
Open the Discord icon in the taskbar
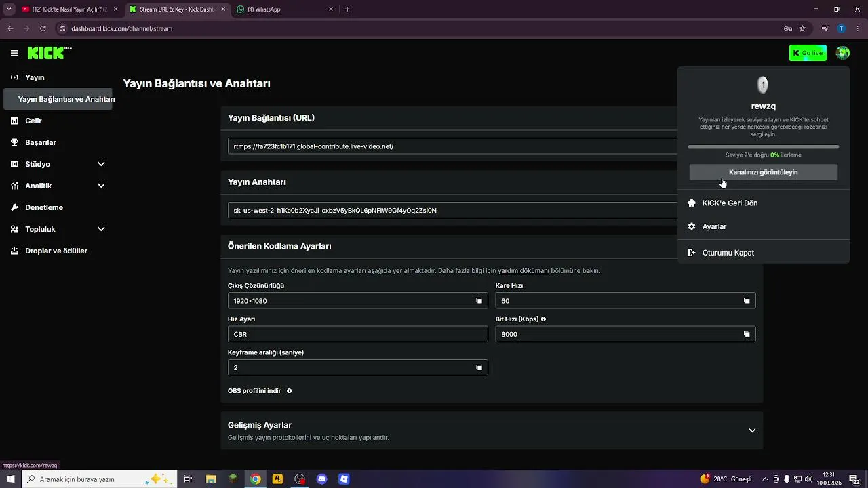pos(322,479)
